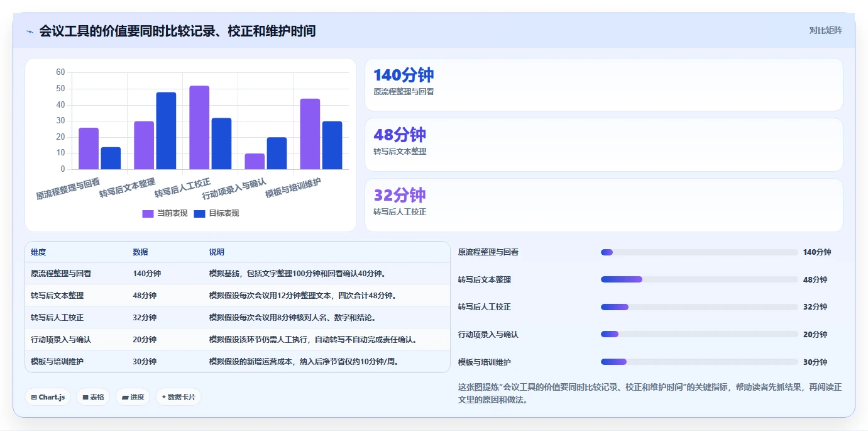
Task: Toggle the 当前表现 legend swatch in the chart
Action: pyautogui.click(x=148, y=213)
